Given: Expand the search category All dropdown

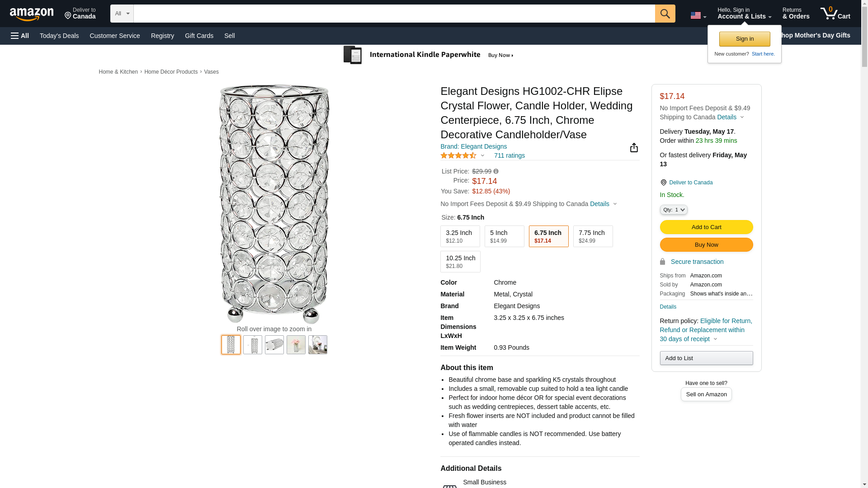Looking at the screenshot, I should point(122,14).
